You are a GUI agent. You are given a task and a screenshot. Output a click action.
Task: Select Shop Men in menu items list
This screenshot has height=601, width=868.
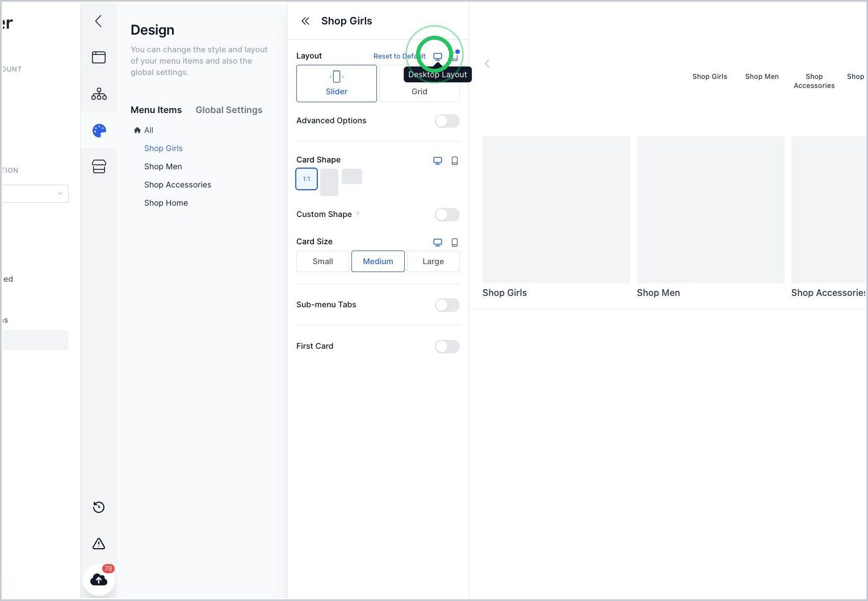point(163,166)
